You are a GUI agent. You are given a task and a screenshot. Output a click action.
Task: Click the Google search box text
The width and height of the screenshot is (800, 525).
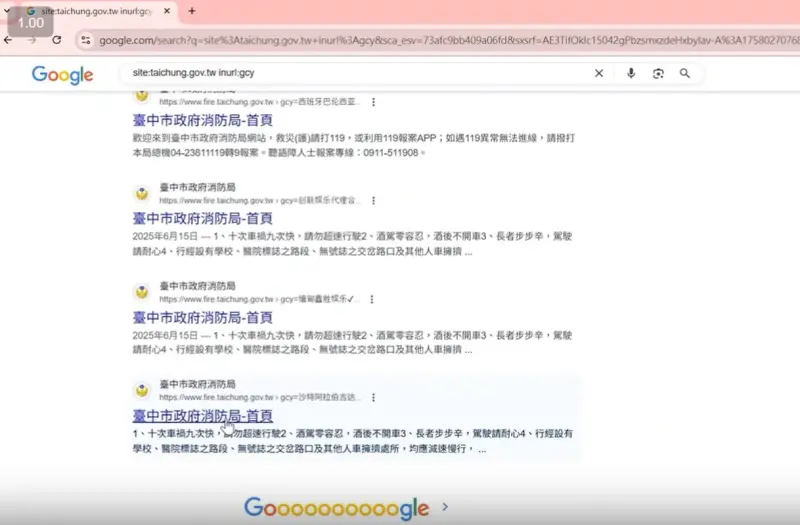(193, 73)
